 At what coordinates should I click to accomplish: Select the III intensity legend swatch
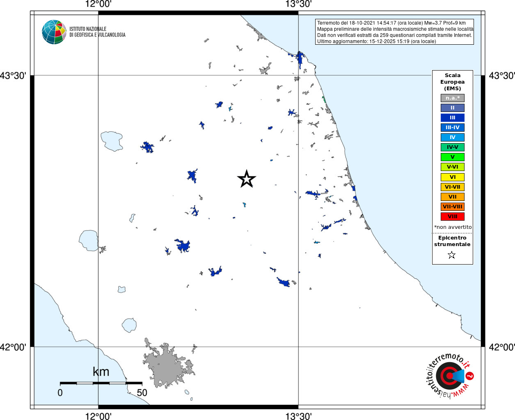(x=453, y=118)
